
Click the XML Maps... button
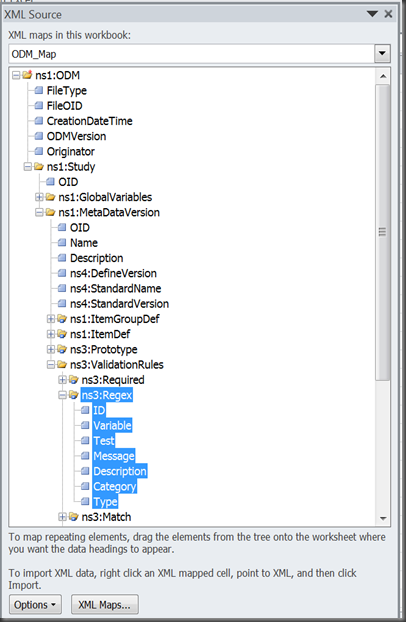pyautogui.click(x=104, y=605)
